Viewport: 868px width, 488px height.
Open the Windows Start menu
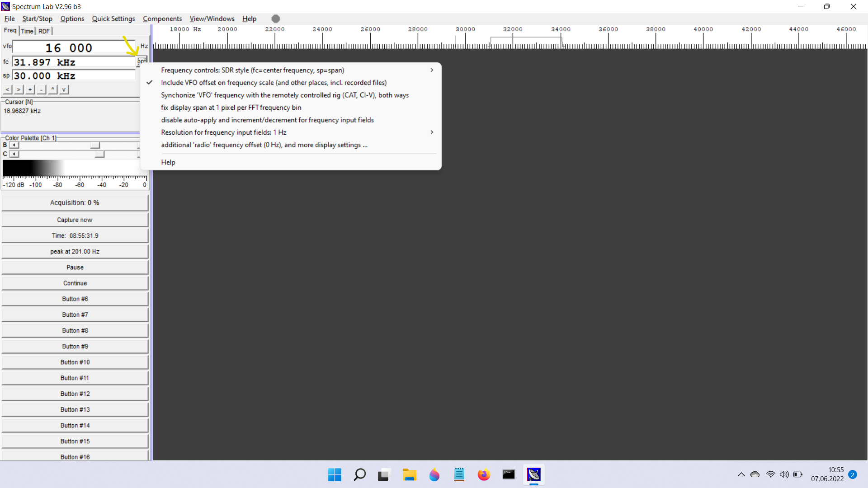(x=335, y=474)
